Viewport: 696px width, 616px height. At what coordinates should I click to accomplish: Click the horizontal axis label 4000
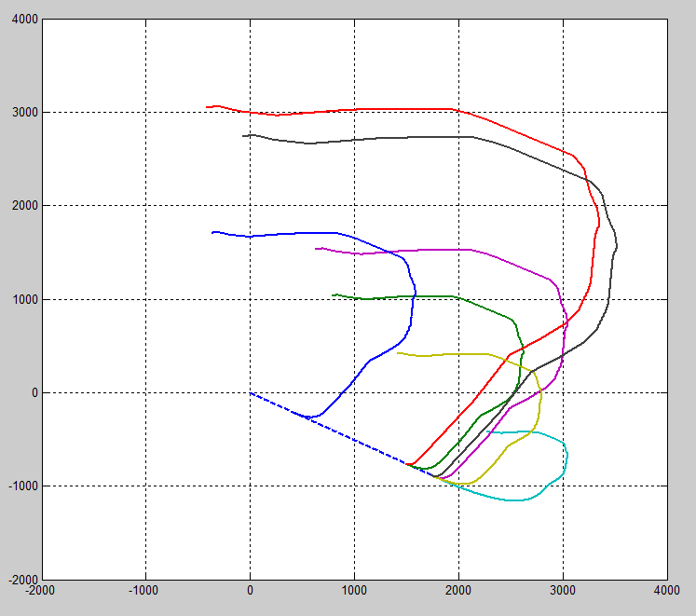tap(667, 590)
